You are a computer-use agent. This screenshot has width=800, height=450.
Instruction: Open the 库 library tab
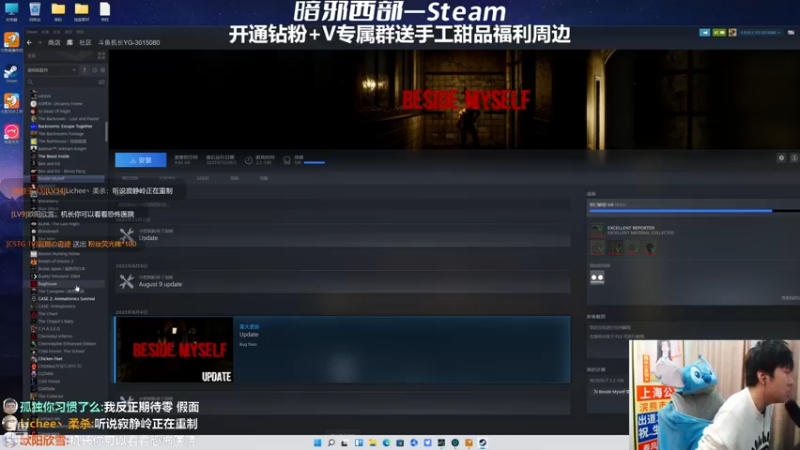click(70, 42)
